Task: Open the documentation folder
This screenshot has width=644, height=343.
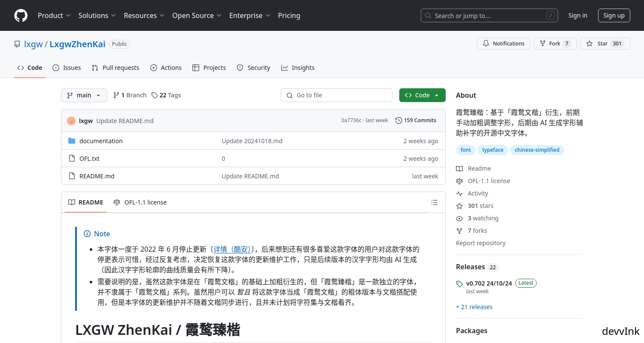Action: (101, 141)
